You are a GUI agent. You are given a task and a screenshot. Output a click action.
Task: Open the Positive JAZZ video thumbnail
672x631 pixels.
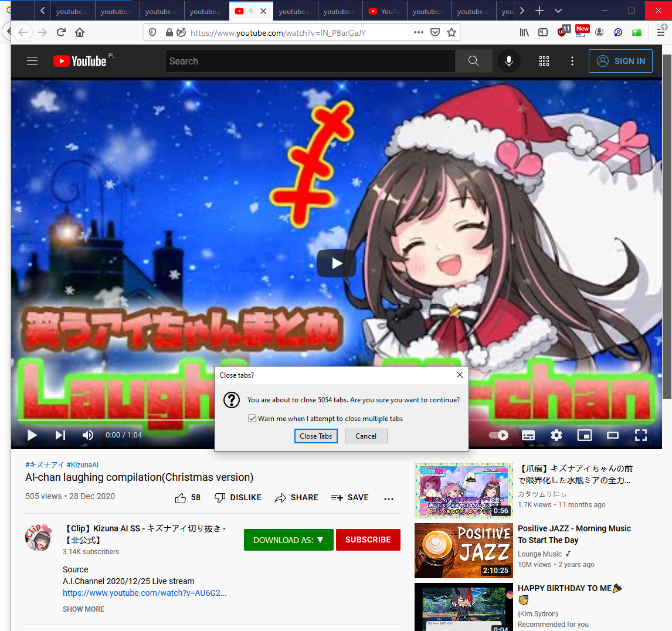(464, 551)
